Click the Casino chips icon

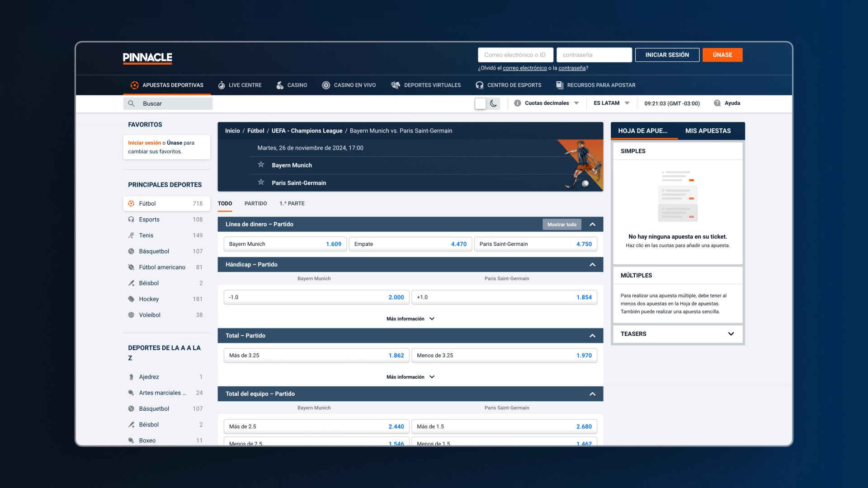[x=280, y=85]
